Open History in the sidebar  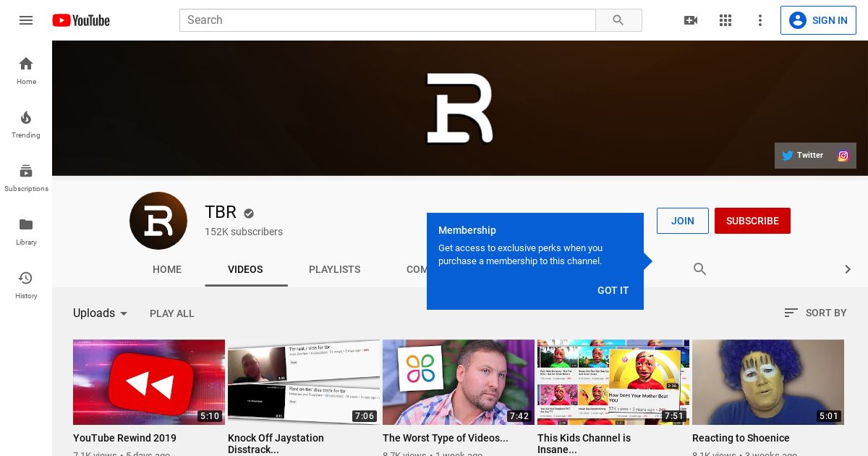(26, 284)
